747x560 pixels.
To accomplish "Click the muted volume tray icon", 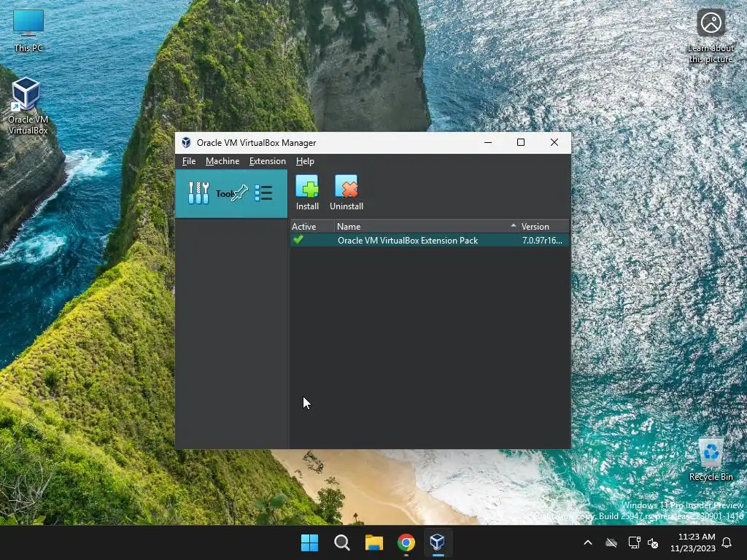I will pos(653,542).
